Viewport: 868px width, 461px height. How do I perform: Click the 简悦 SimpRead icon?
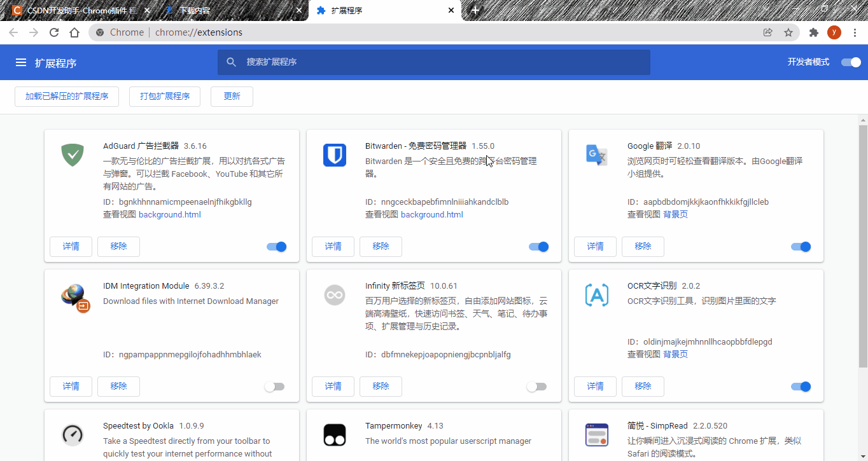coord(596,434)
